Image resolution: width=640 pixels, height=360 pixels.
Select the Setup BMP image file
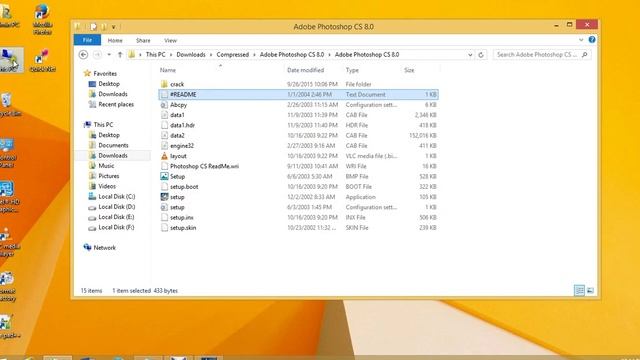coord(298,176)
